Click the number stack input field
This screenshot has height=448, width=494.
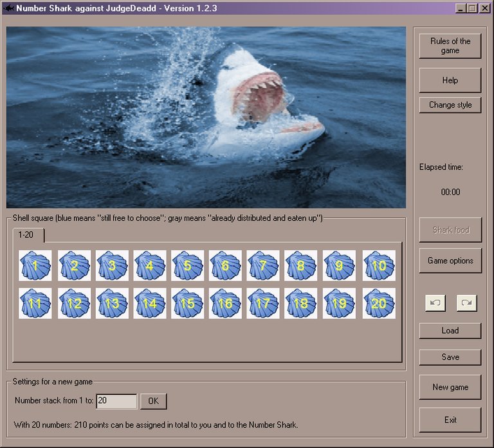click(116, 401)
